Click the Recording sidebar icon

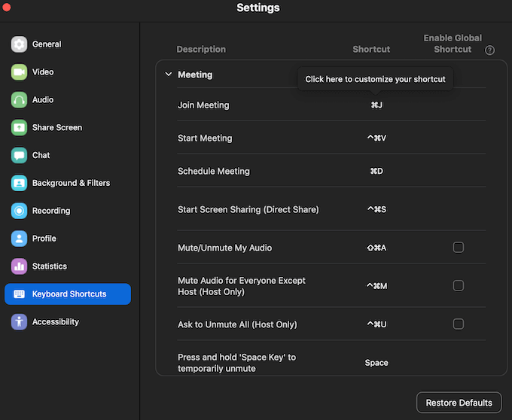pos(19,211)
